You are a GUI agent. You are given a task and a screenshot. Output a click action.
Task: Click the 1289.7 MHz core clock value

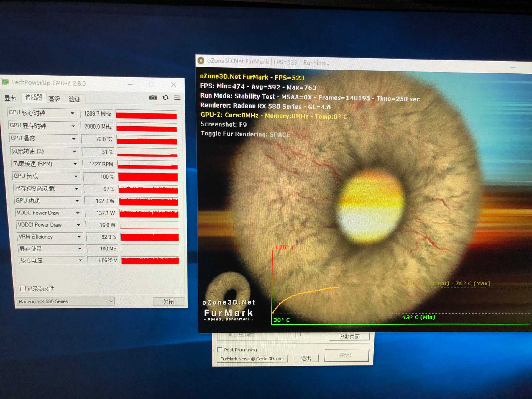[x=97, y=114]
